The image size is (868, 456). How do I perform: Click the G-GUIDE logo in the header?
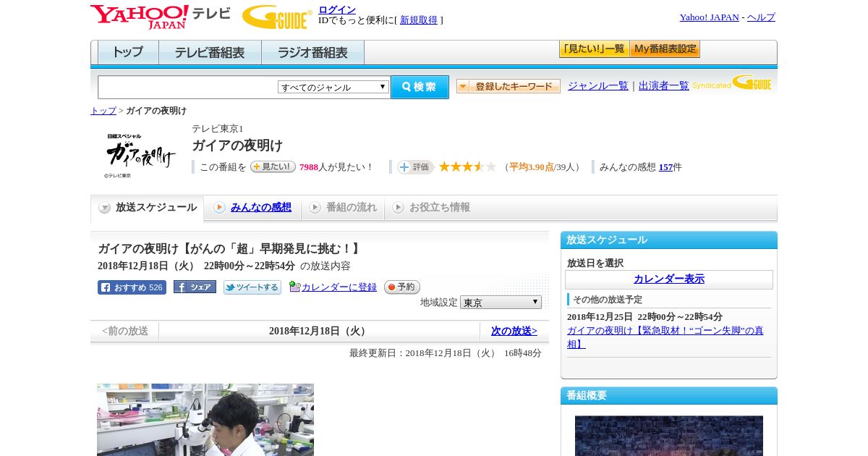277,17
